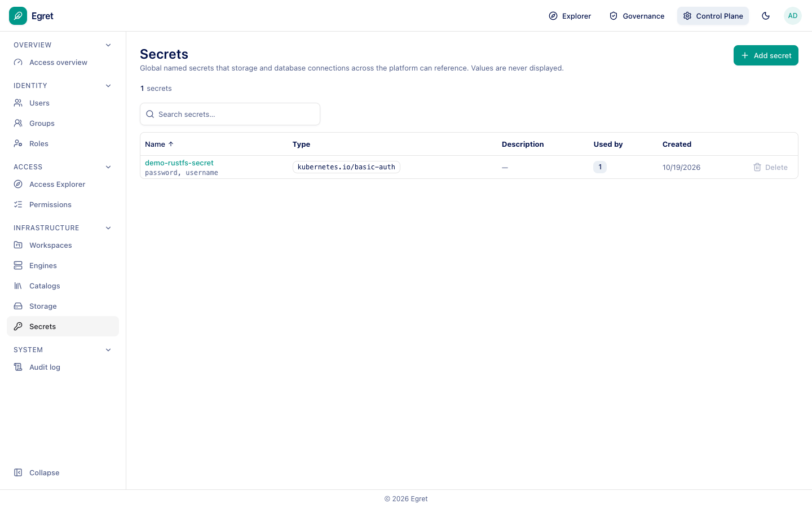Viewport: 812px width, 508px height.
Task: Collapse the INFRASTRUCTURE section chevron
Action: 108,228
